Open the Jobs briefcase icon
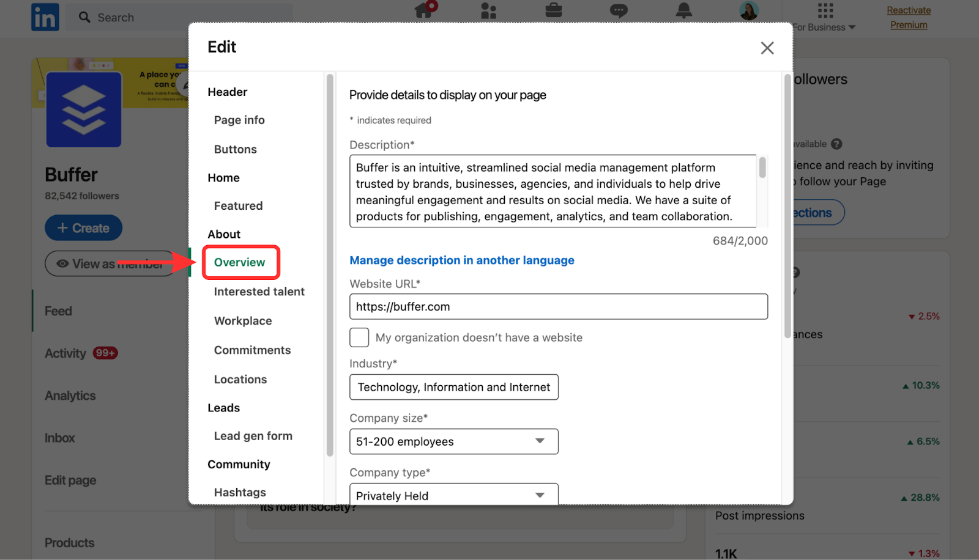Screen dimensions: 979x560 554,10
